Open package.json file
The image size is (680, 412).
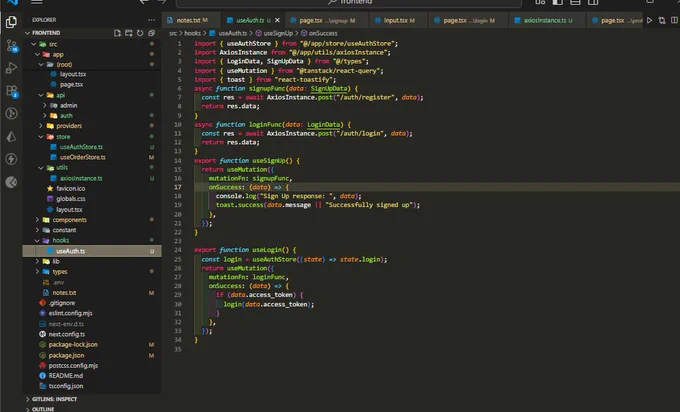(66, 355)
